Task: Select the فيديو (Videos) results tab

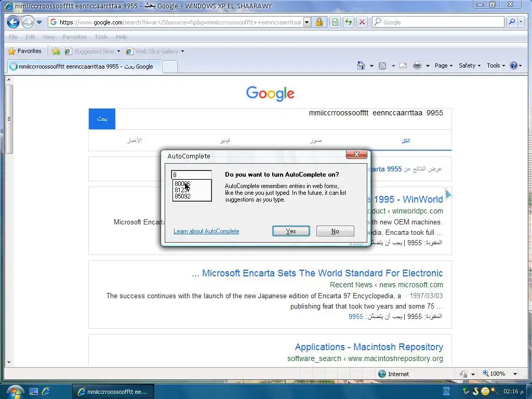Action: tap(225, 140)
